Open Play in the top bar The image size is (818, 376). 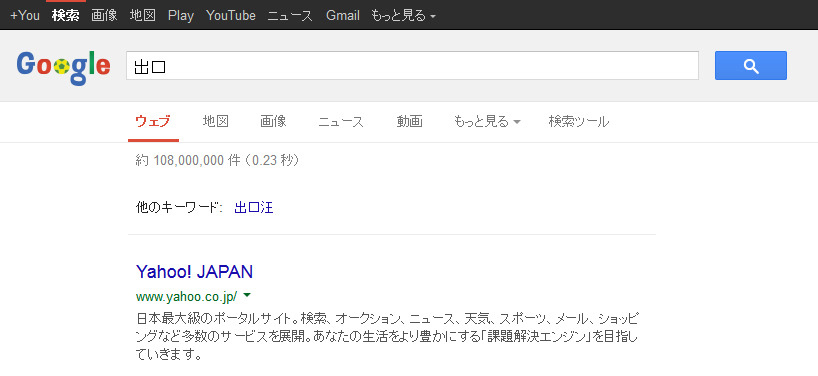(x=181, y=16)
